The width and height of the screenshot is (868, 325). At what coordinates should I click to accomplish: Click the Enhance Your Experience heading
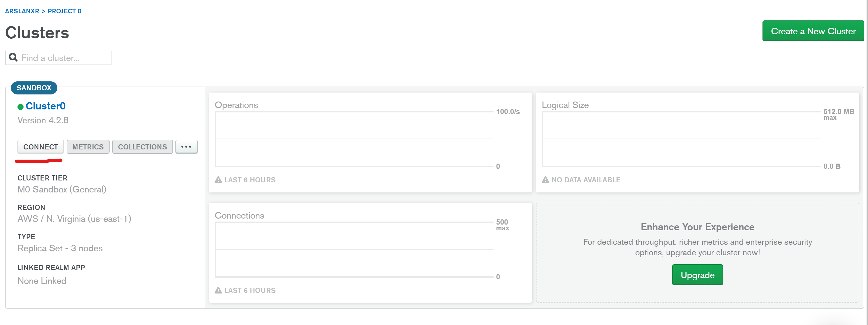click(697, 227)
